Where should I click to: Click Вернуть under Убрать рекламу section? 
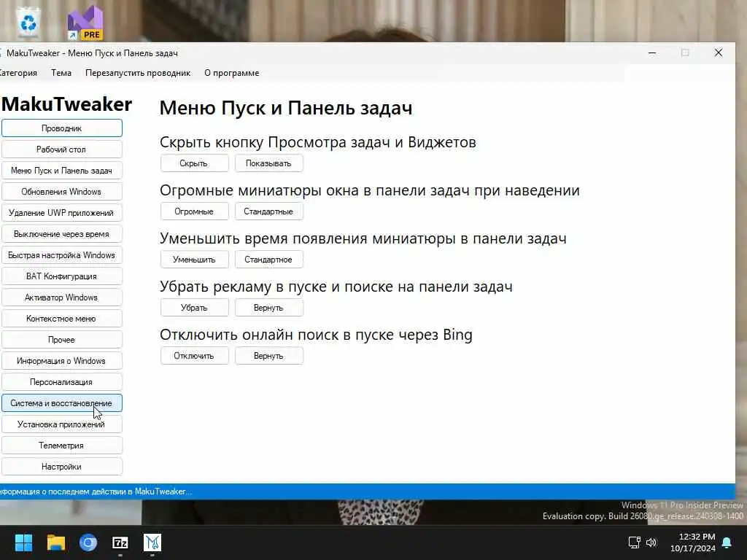click(x=268, y=308)
